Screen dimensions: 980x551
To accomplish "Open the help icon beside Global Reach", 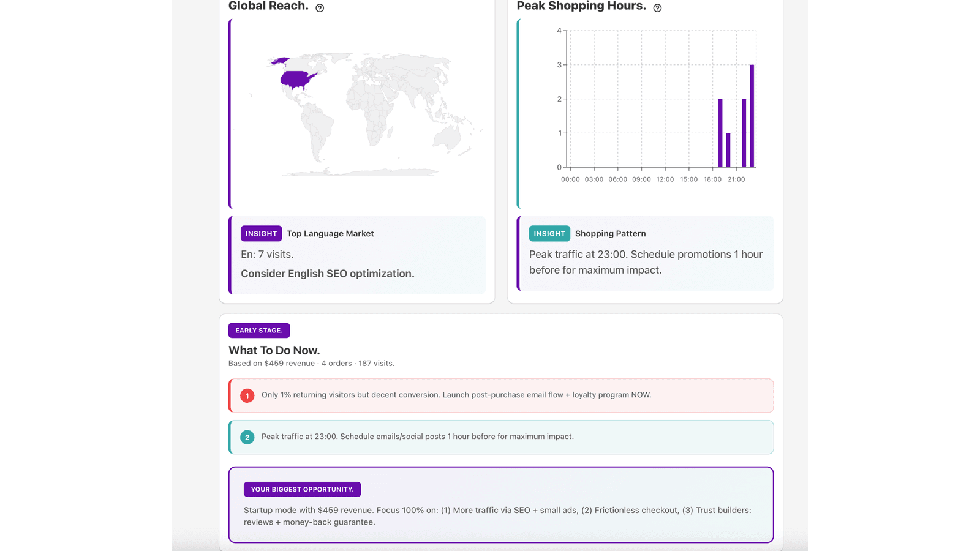I will coord(320,8).
